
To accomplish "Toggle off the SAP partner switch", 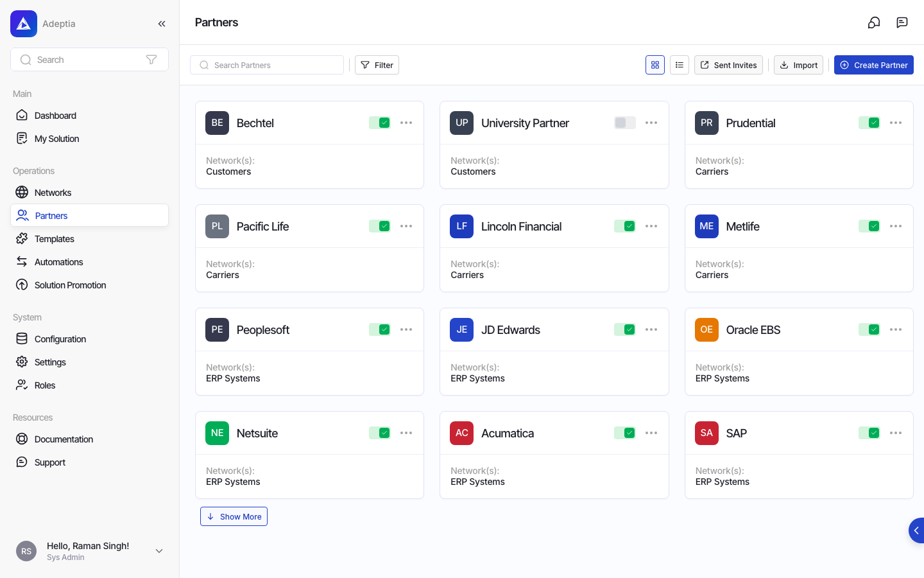I will 869,433.
